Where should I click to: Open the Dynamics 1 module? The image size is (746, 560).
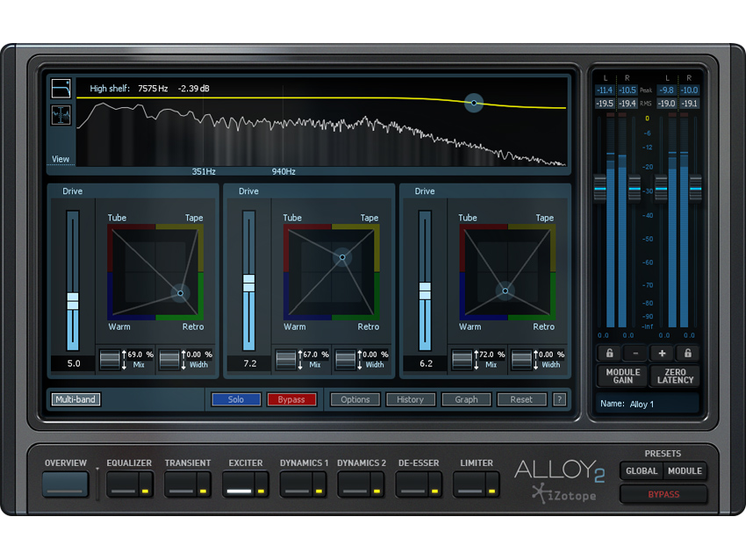[x=298, y=484]
